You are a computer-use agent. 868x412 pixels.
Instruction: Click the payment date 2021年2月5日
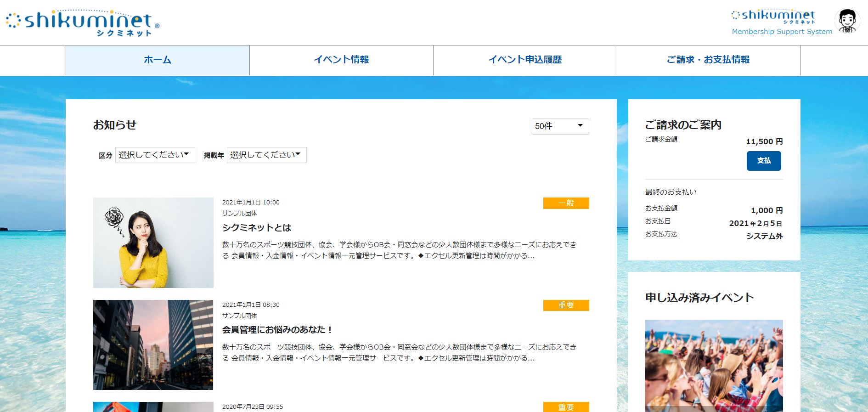pos(755,223)
